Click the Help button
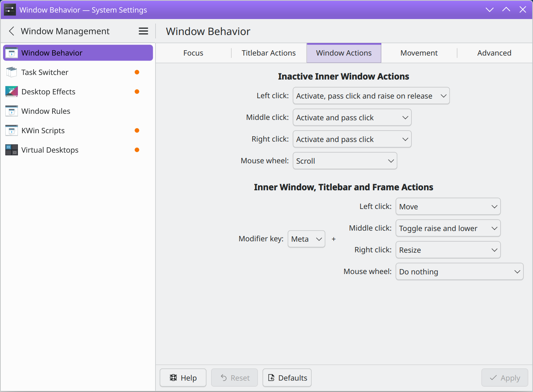The image size is (533, 392). 183,378
